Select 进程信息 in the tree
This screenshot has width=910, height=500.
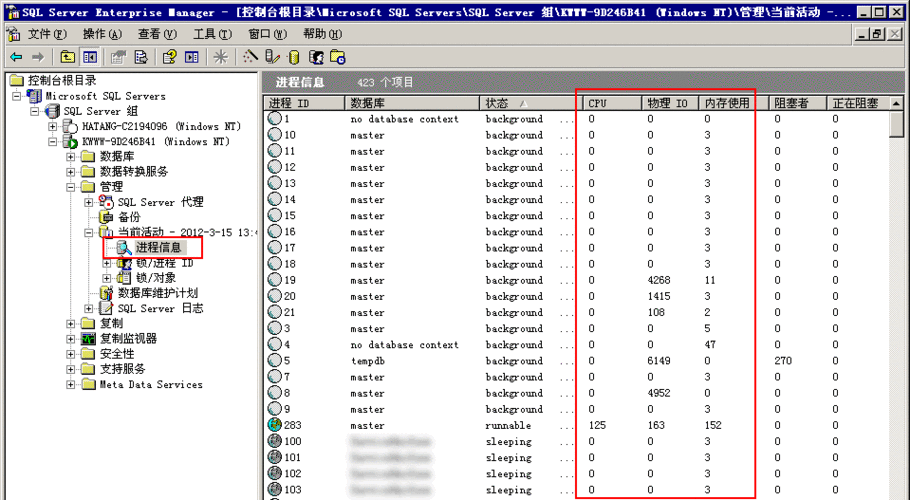coord(158,248)
